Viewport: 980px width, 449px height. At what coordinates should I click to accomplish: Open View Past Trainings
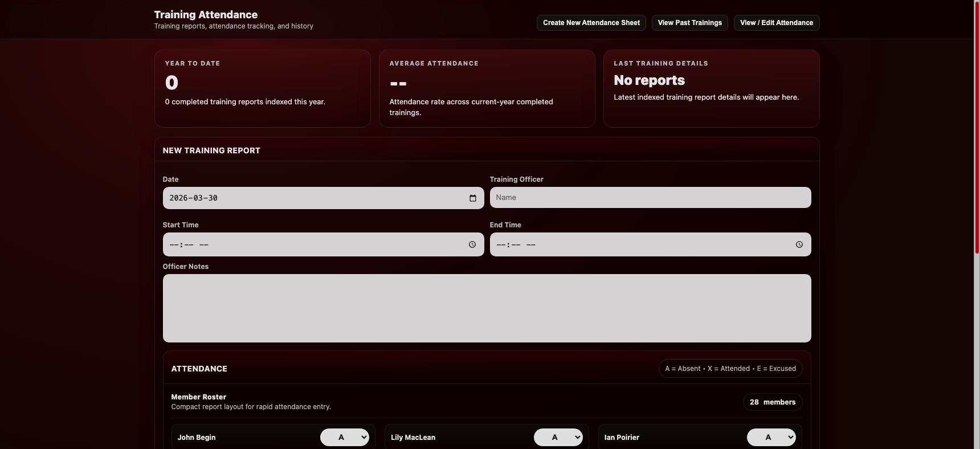[689, 23]
